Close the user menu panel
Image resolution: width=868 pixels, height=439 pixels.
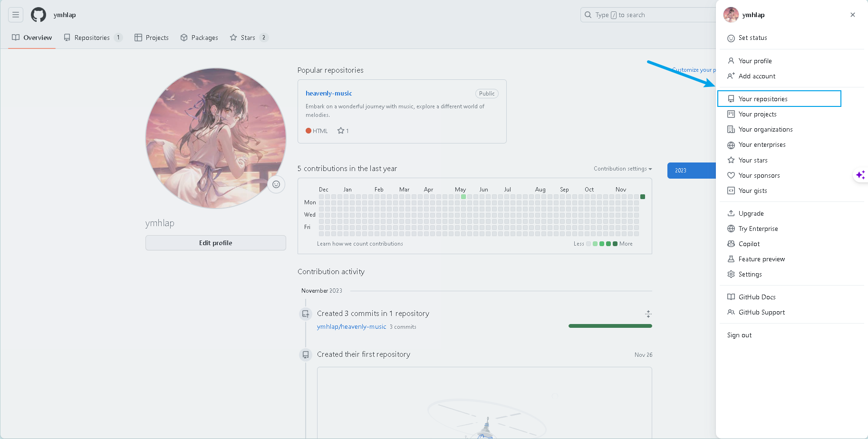pos(852,15)
